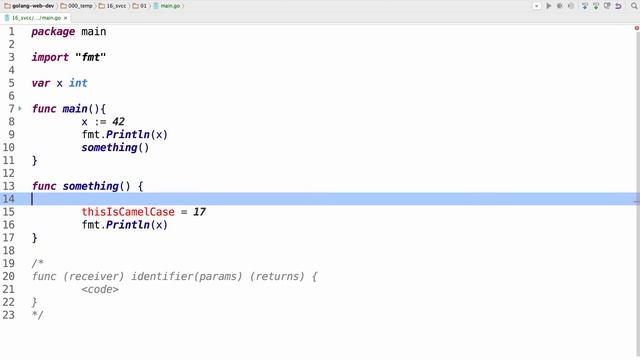Click 'Println' on line 16
This screenshot has height=360, width=640.
(128, 225)
